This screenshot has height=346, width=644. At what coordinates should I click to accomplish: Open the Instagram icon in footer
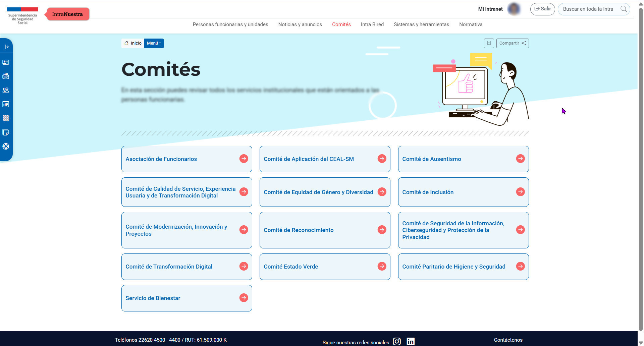[397, 341]
